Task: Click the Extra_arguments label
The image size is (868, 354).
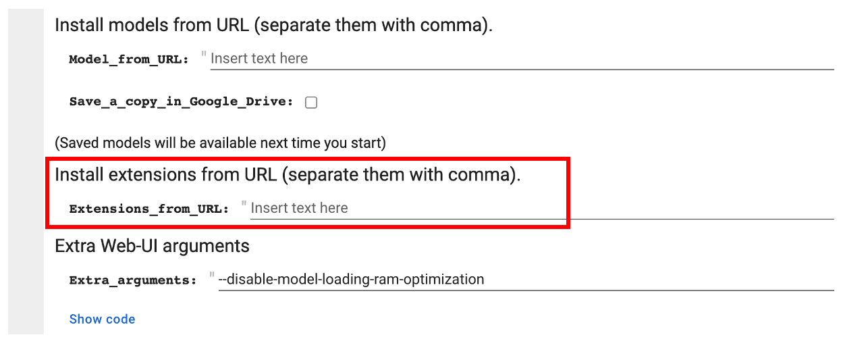Action: click(133, 280)
